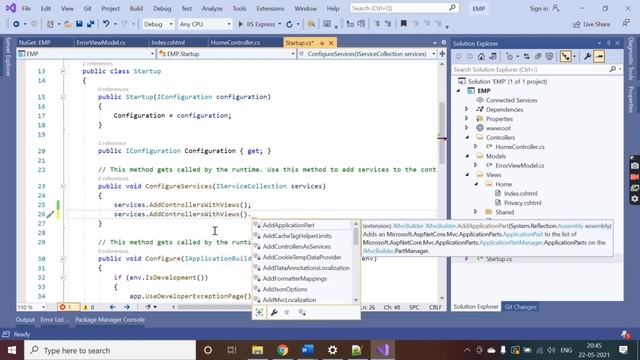Click Sync with Active Document icon
640x360 pixels.
click(527, 57)
